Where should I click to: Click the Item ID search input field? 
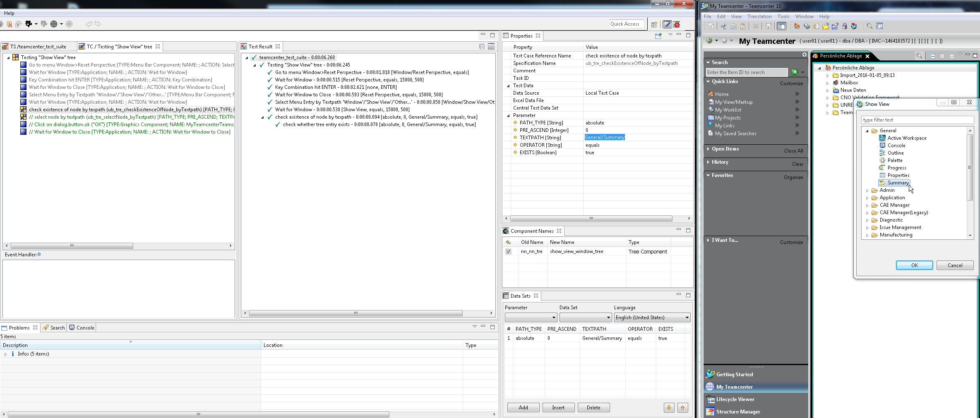pyautogui.click(x=747, y=72)
